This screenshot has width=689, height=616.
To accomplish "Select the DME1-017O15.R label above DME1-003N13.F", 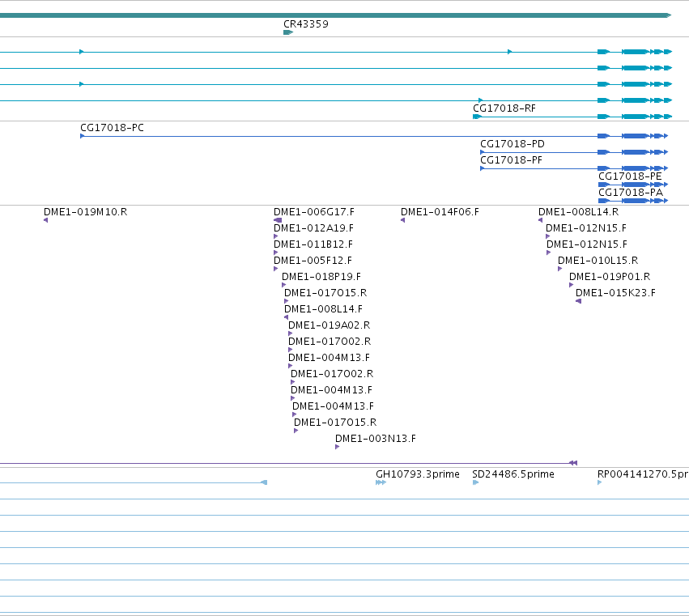I will [335, 423].
